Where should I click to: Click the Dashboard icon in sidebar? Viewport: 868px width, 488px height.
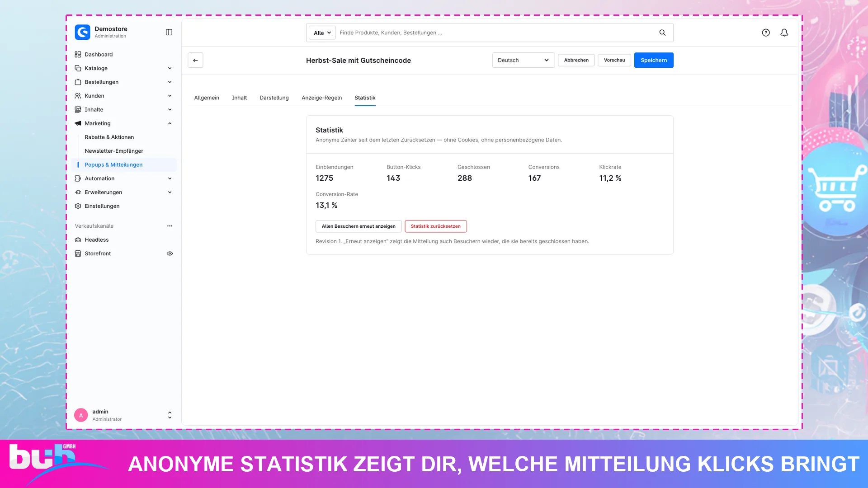pos(78,54)
